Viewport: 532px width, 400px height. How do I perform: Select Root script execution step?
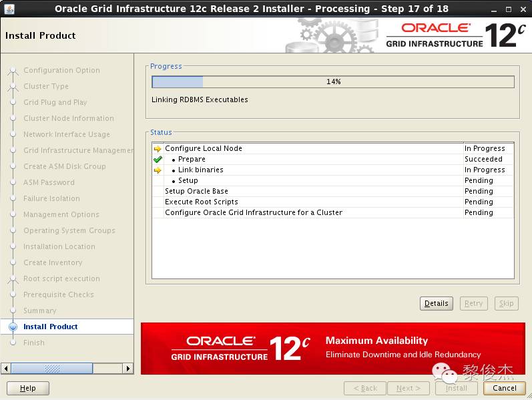62,278
